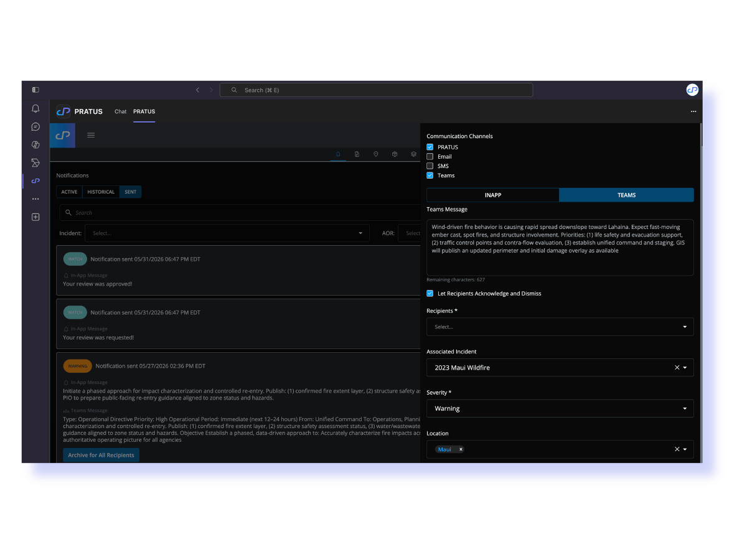Remove the Maui location chip
Screen dimensions: 747x560
tap(461, 449)
